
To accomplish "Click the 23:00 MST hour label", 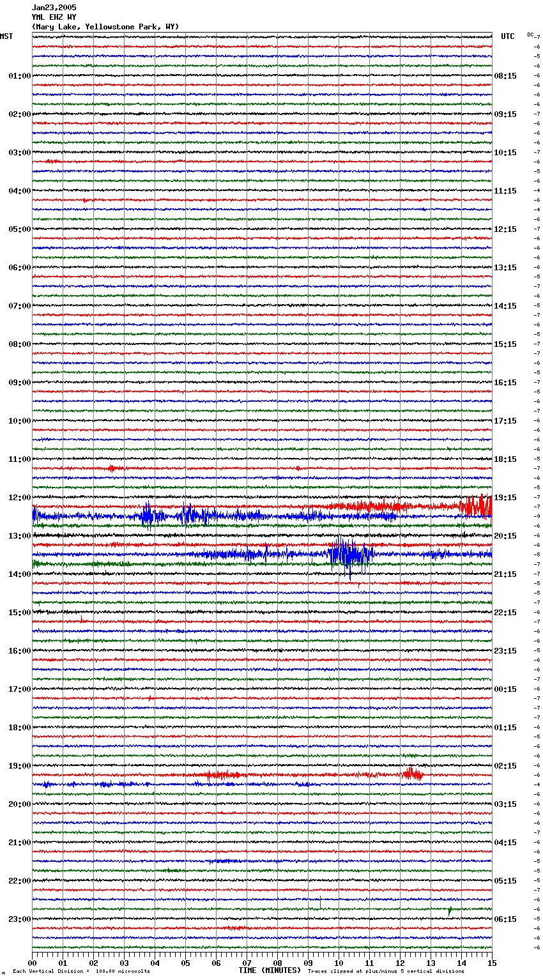I will [x=19, y=919].
